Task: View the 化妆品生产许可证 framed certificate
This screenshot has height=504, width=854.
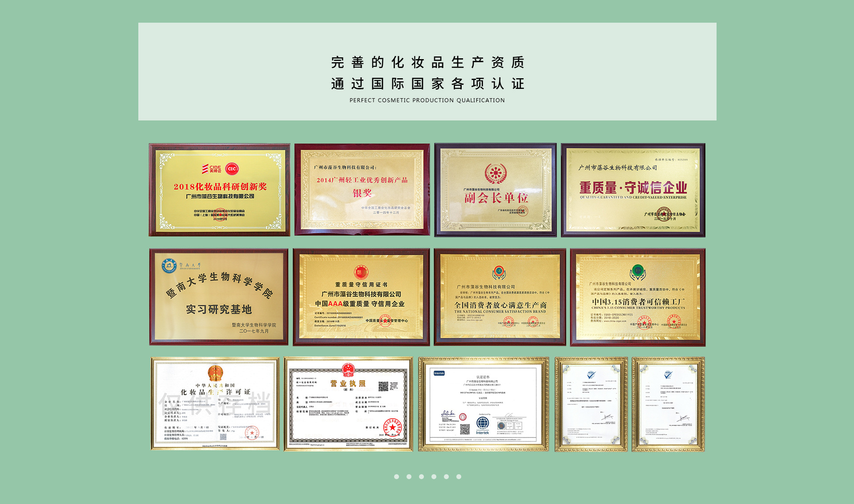Action: click(215, 404)
